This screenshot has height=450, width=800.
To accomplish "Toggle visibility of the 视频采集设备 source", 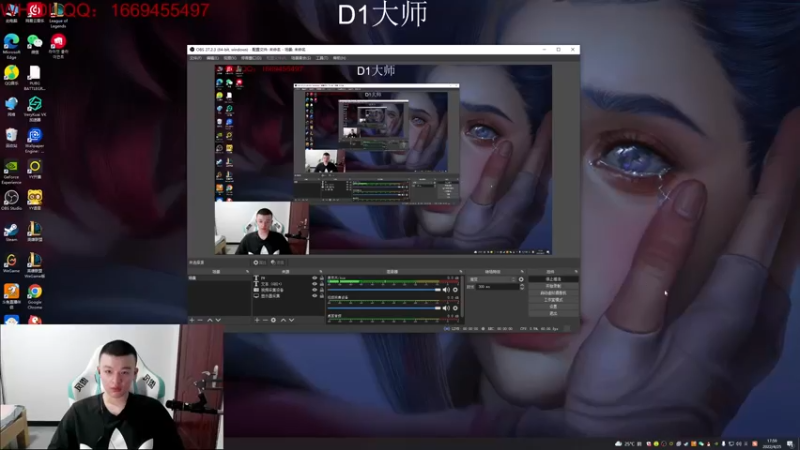I will pyautogui.click(x=314, y=290).
